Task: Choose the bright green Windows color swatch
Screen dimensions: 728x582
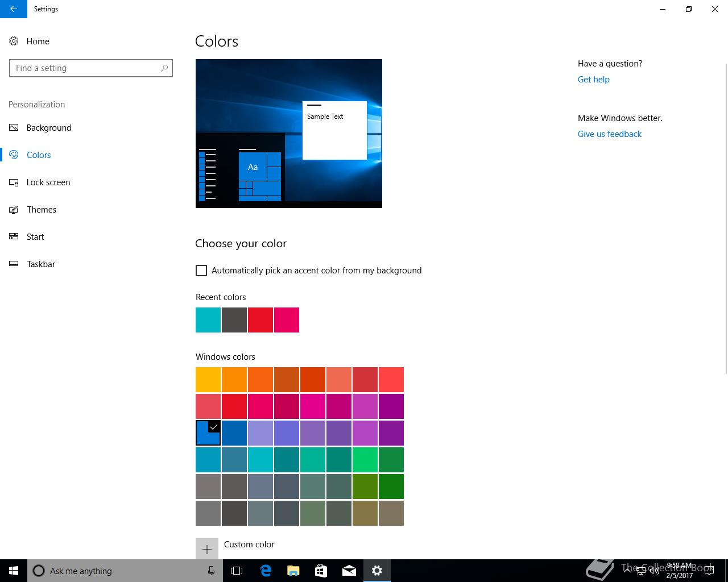Action: (x=365, y=460)
